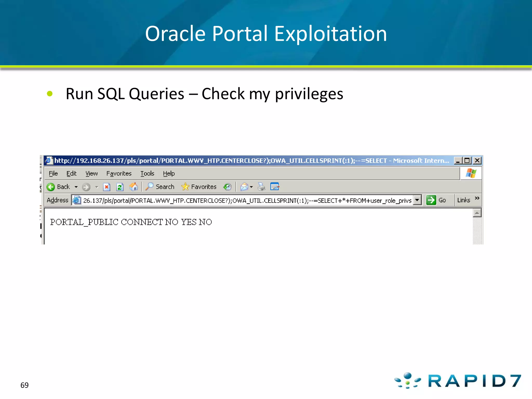Click the History clock icon
This screenshot has width=532, height=399.
[227, 187]
